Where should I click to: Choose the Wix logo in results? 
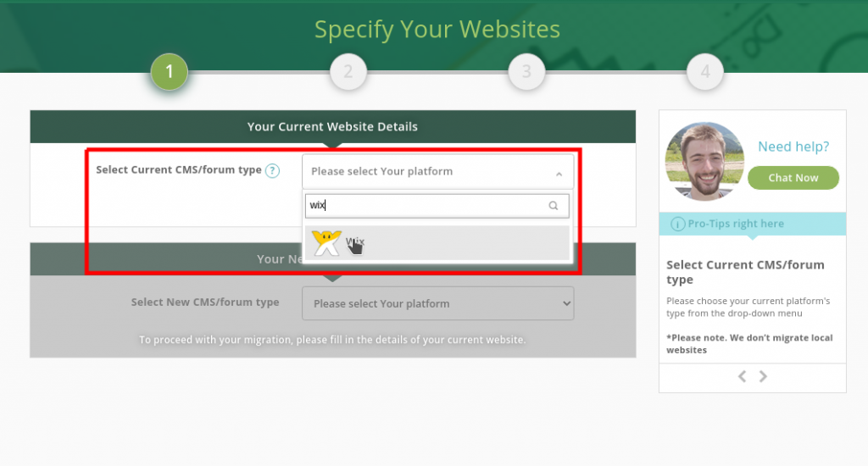tap(325, 243)
